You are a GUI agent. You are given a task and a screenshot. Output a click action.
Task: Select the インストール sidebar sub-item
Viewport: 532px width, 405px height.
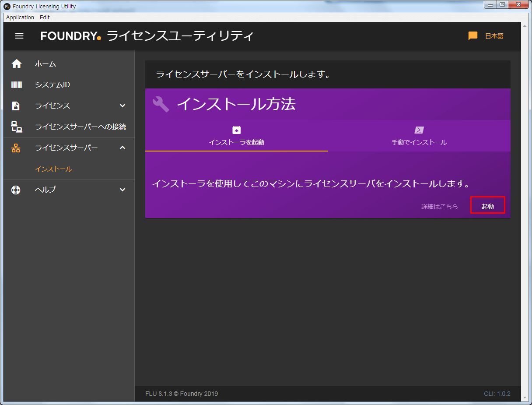tap(69, 169)
